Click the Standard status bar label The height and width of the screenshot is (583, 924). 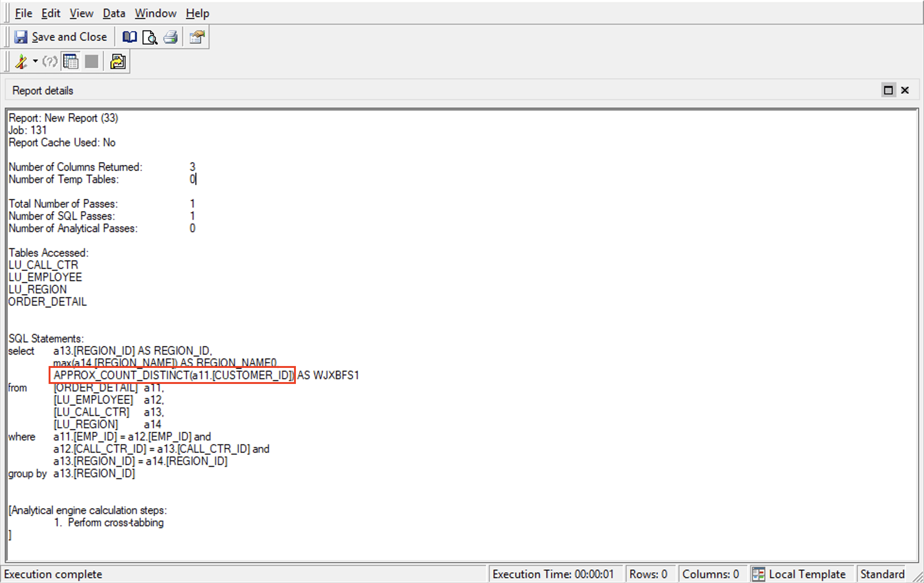point(882,574)
